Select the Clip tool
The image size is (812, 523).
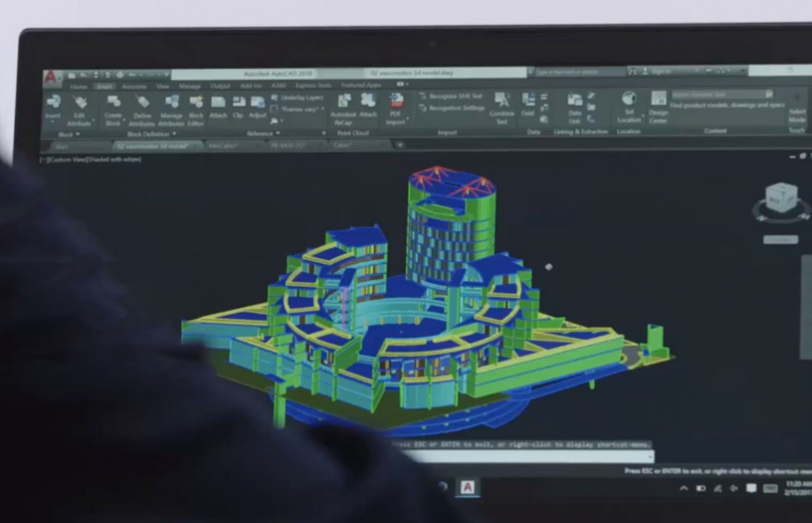[x=238, y=107]
